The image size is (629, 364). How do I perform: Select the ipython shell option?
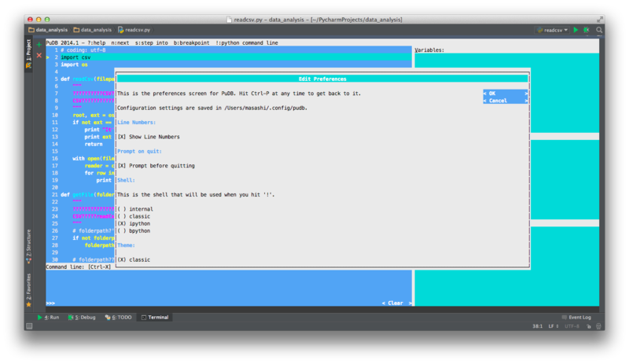click(134, 223)
